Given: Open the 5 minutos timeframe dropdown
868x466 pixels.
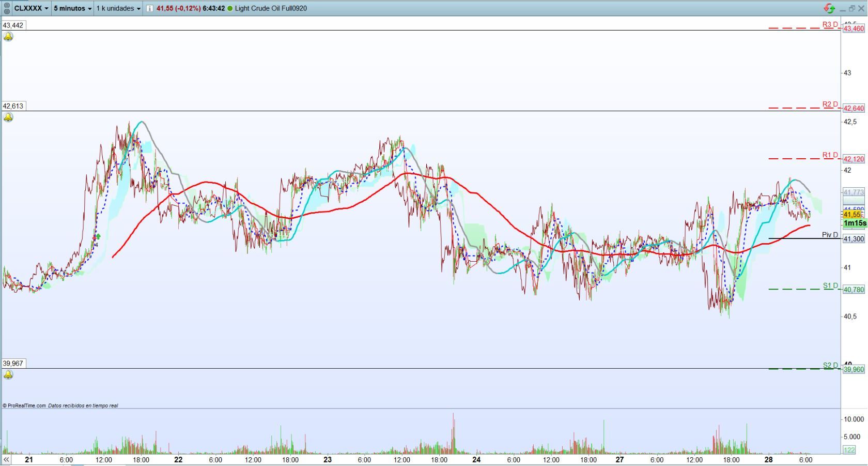Looking at the screenshot, I should 72,8.
